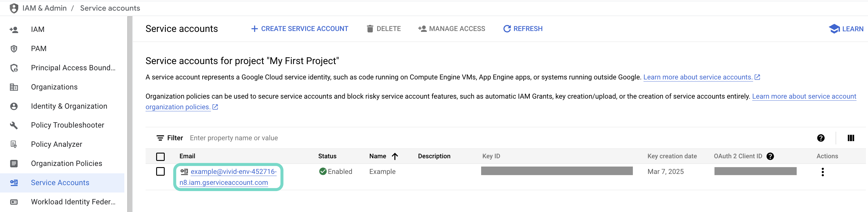Click the Organizations building icon

(x=14, y=87)
